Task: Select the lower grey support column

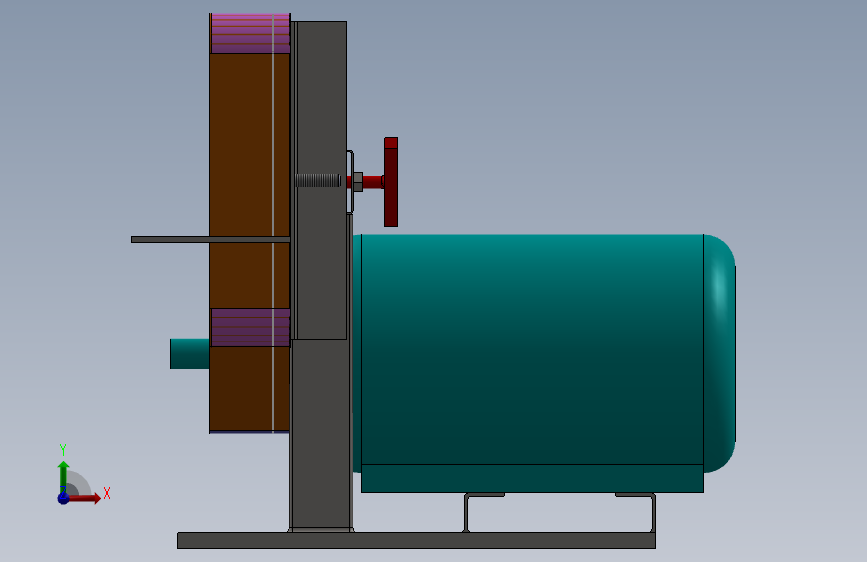Action: pyautogui.click(x=321, y=434)
